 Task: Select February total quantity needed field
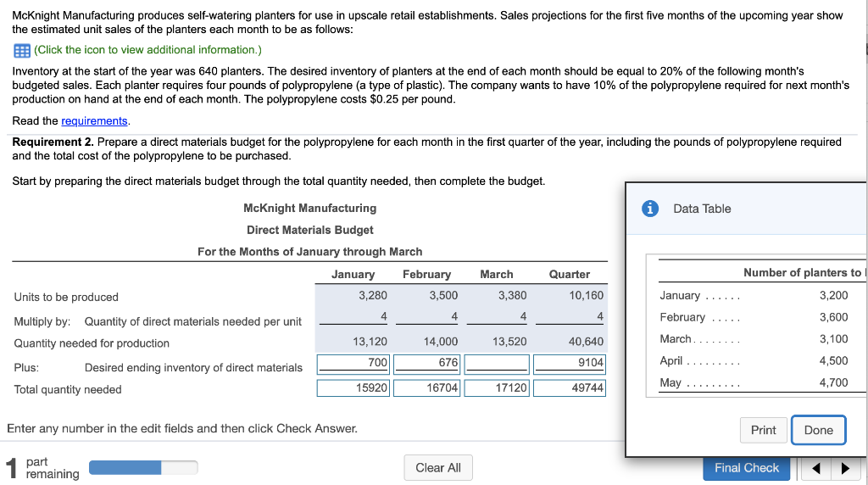(426, 387)
